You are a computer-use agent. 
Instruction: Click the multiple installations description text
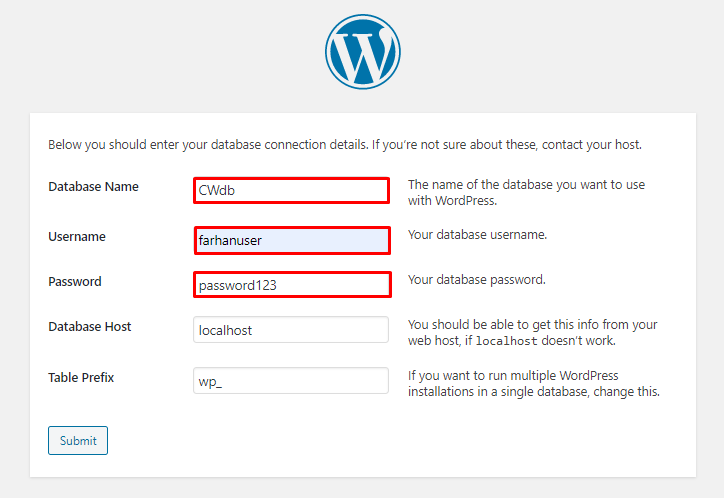point(534,383)
